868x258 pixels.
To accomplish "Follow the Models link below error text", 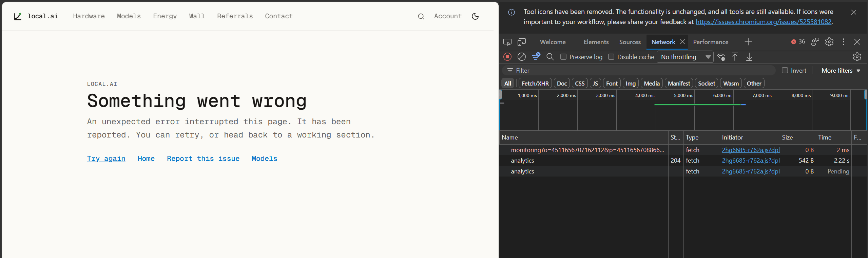I will coord(265,159).
